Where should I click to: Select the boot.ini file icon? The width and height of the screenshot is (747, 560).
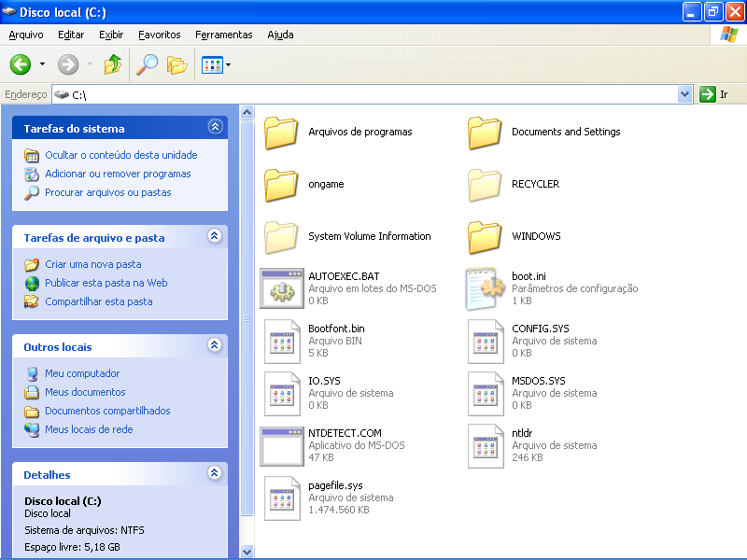(485, 288)
